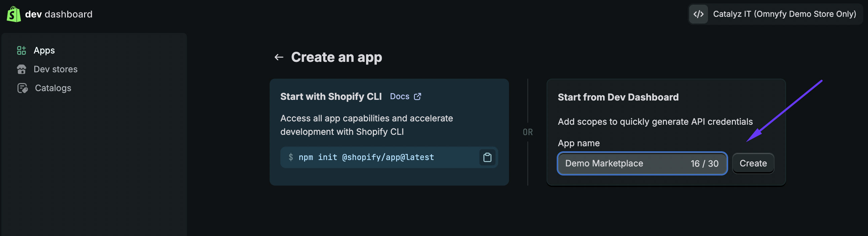Viewport: 868px width, 236px height.
Task: Click the 16 / 30 character counter
Action: pyautogui.click(x=704, y=164)
